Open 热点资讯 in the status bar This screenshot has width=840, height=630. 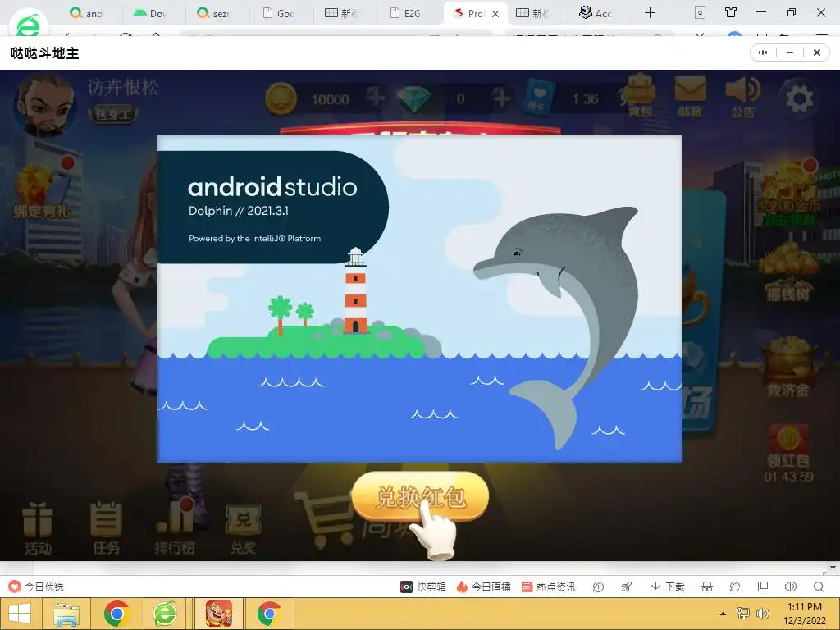click(x=549, y=587)
